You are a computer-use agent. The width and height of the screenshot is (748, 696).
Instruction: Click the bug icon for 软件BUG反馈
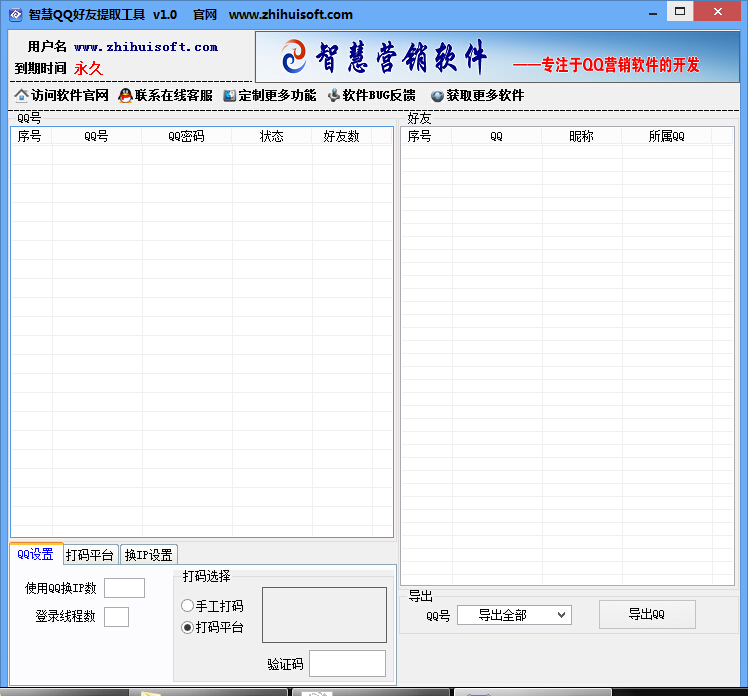coord(333,96)
